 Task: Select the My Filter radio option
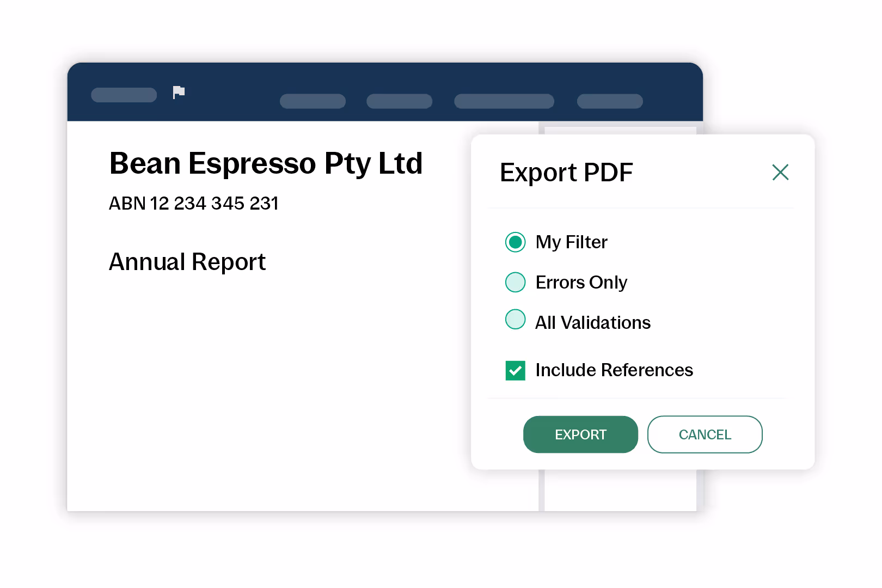(515, 242)
